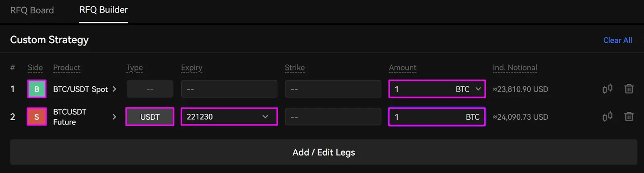
Task: Click the Ind. Notional column header
Action: coord(515,68)
